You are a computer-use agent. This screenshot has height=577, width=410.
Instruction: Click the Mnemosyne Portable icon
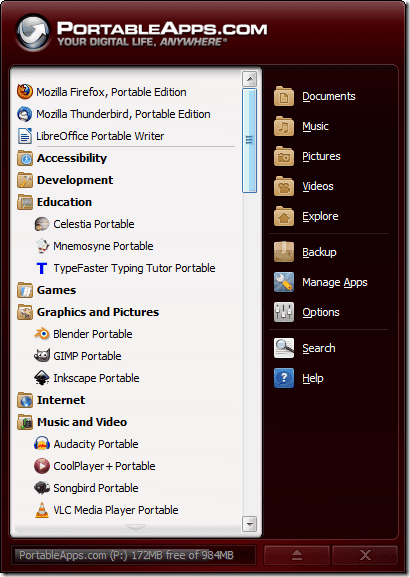pyautogui.click(x=42, y=246)
